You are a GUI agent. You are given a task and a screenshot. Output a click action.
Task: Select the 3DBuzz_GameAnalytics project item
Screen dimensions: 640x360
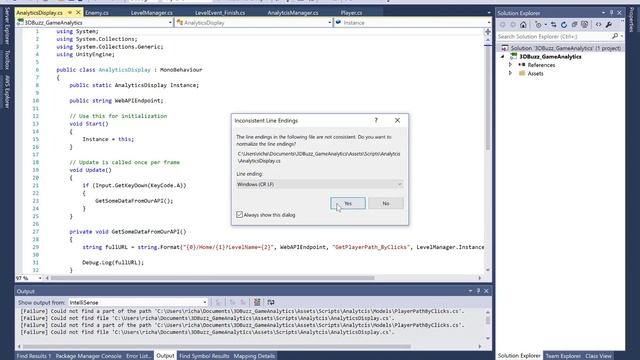pos(550,57)
